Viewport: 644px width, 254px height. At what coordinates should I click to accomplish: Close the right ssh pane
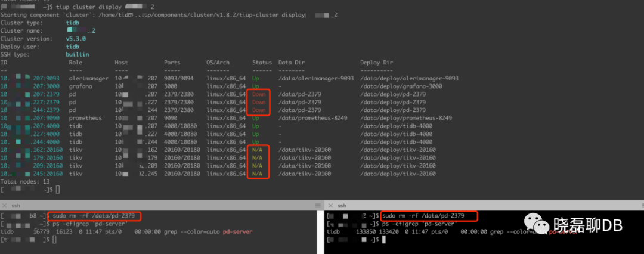point(330,206)
